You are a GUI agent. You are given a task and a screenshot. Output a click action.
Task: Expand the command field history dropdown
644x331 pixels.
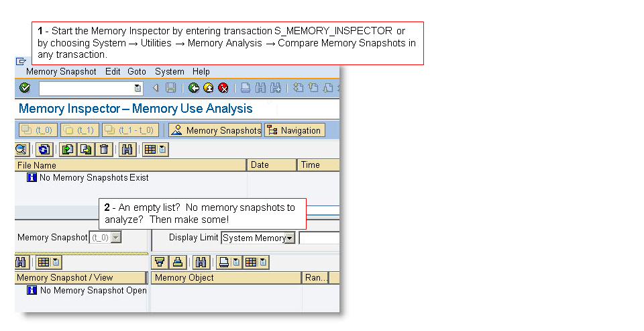[x=138, y=88]
